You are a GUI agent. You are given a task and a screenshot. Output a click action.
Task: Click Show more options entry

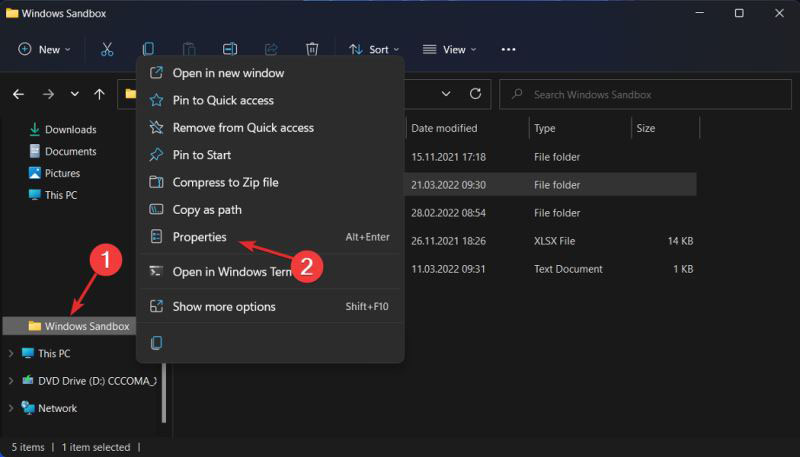[x=224, y=307]
